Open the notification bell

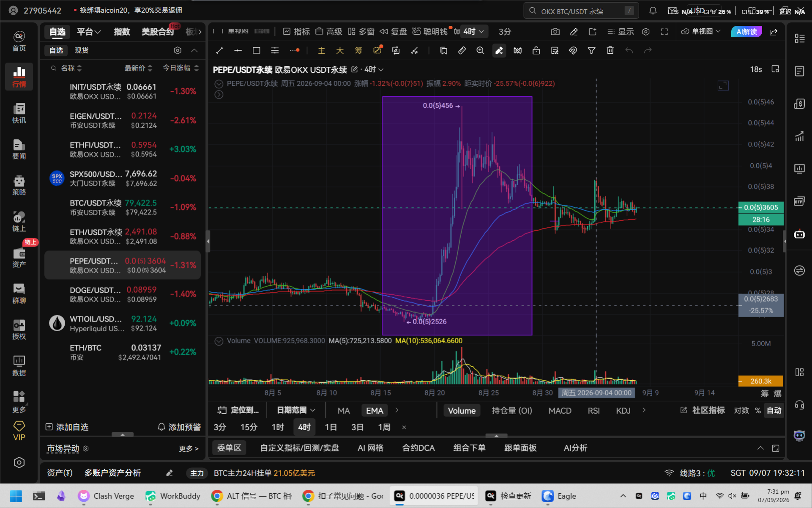tap(653, 11)
